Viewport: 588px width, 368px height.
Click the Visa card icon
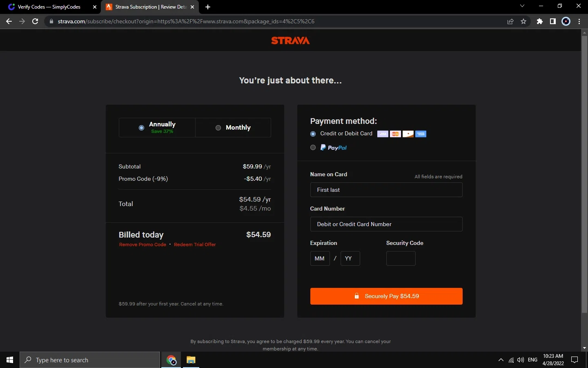[x=383, y=134]
